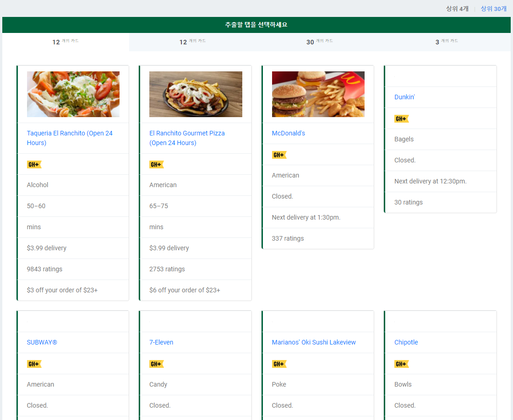Open the Chipotle restaurant link
The image size is (513, 420).
point(406,342)
